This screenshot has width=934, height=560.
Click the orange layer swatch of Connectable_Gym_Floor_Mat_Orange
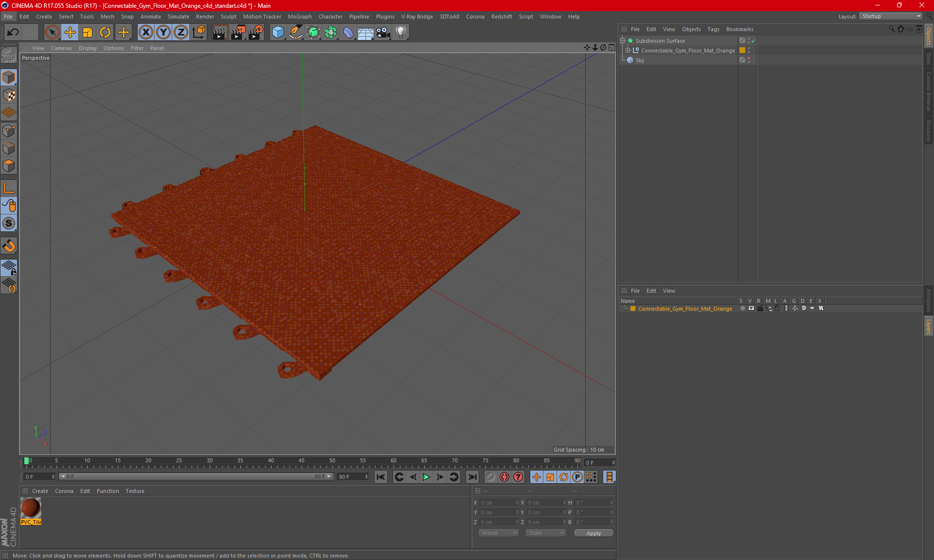(x=742, y=50)
